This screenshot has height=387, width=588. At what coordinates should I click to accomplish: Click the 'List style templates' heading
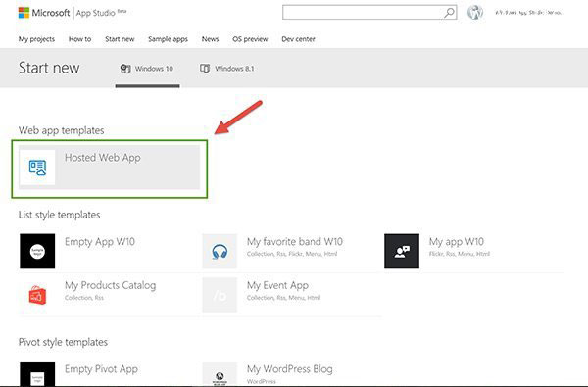(59, 215)
